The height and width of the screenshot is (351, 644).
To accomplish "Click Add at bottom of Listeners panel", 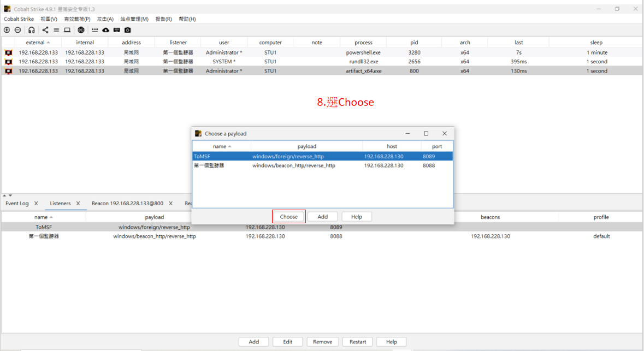I will [x=254, y=342].
